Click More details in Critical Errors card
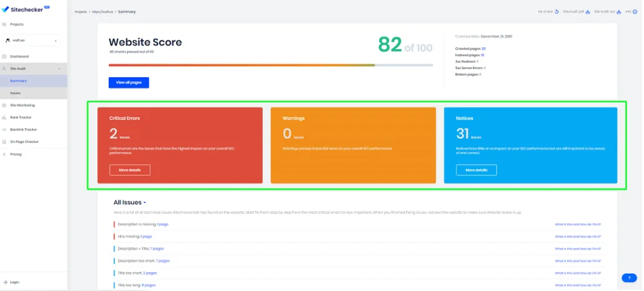 (x=130, y=170)
